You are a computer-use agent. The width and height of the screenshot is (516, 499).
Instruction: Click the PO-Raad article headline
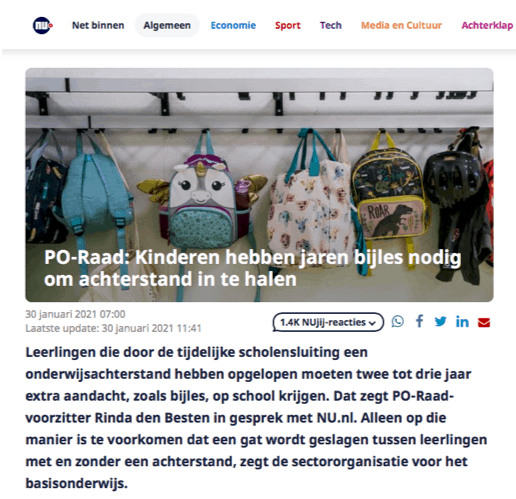tap(252, 268)
